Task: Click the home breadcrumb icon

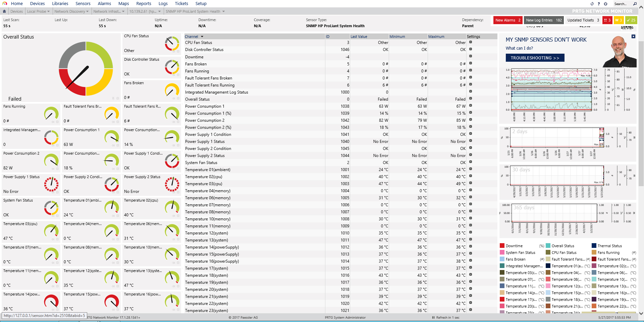Action: point(4,11)
